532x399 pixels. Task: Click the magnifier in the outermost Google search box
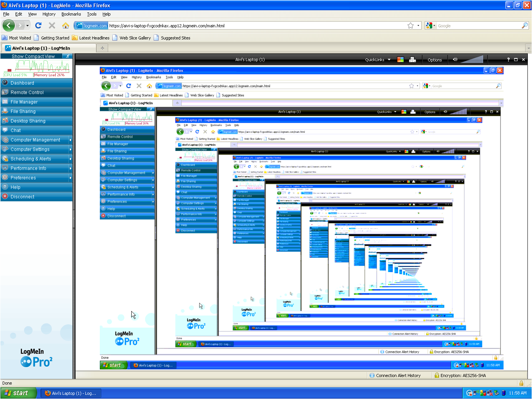point(525,25)
